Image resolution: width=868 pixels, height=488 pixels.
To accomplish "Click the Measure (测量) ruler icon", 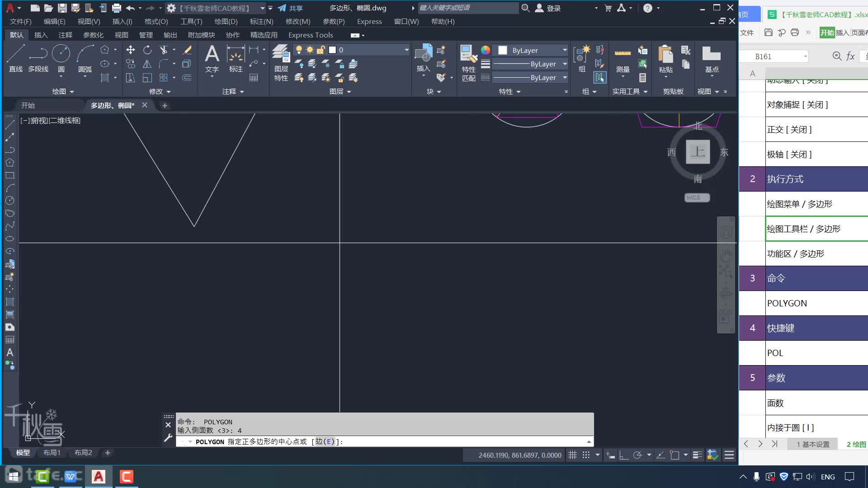I will (623, 58).
